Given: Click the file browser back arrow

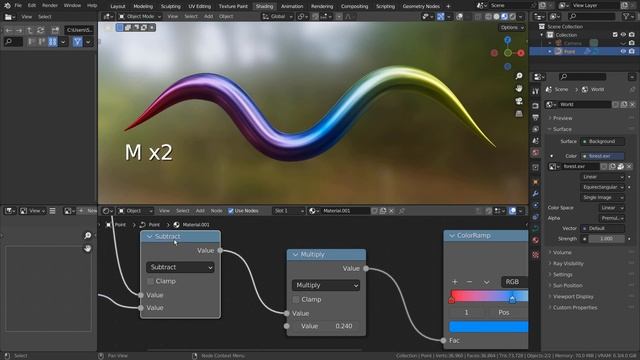Looking at the screenshot, I should point(9,30).
